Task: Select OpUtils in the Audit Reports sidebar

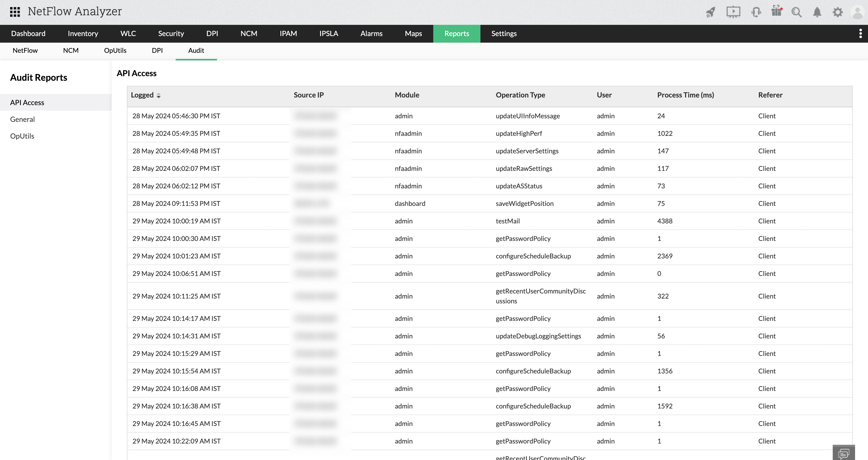Action: (x=22, y=136)
